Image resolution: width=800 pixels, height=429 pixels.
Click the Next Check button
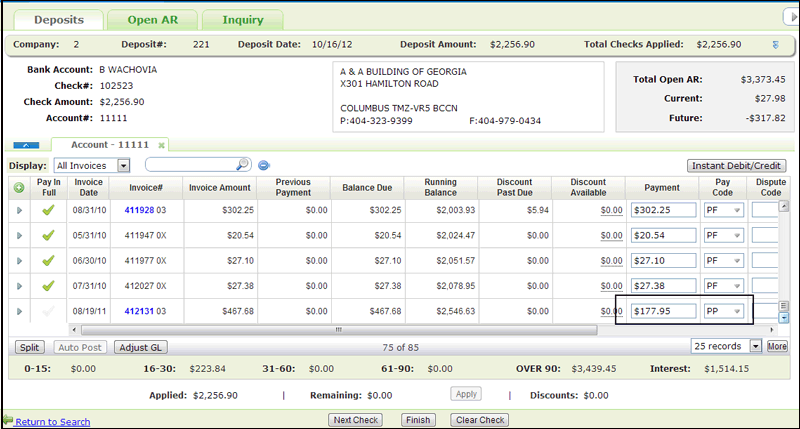tap(356, 420)
